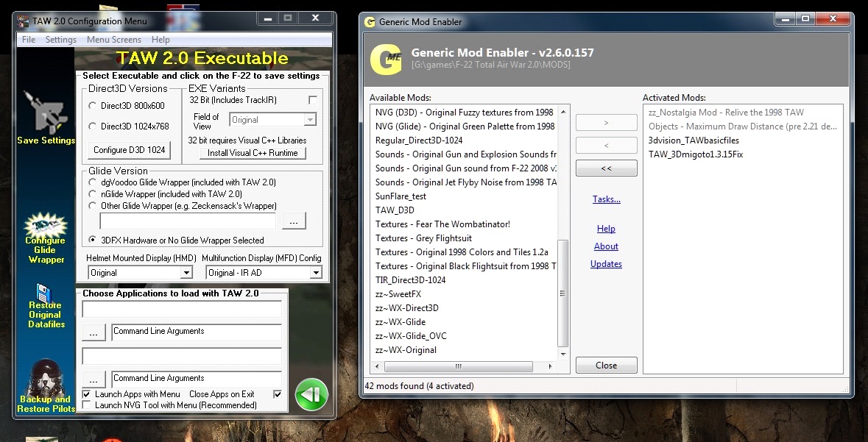The height and width of the screenshot is (442, 868).
Task: Expand the Helmet Mounted Display dropdown
Action: coord(186,273)
